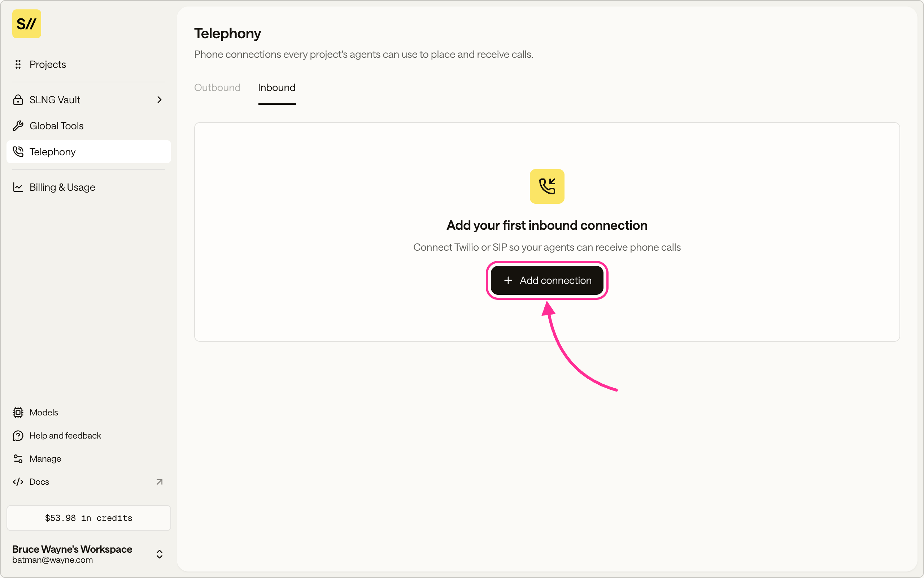Click the Billing & Usage chart icon

point(18,187)
